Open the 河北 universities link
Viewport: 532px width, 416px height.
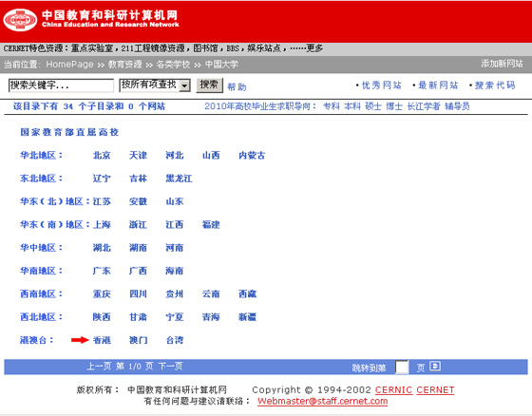[x=175, y=156]
